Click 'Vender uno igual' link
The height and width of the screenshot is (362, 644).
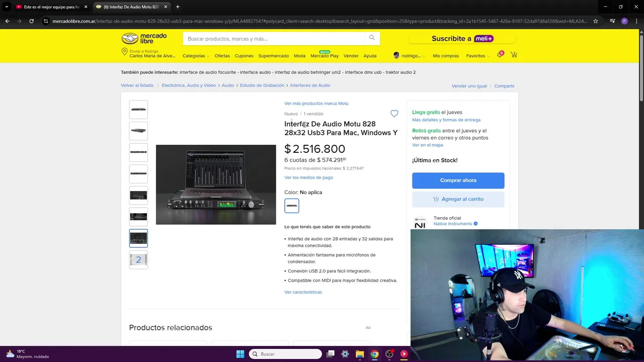469,86
